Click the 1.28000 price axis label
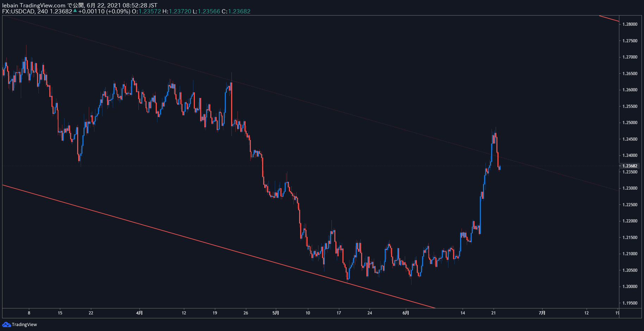Screen dimensions: 644x331 coord(630,24)
